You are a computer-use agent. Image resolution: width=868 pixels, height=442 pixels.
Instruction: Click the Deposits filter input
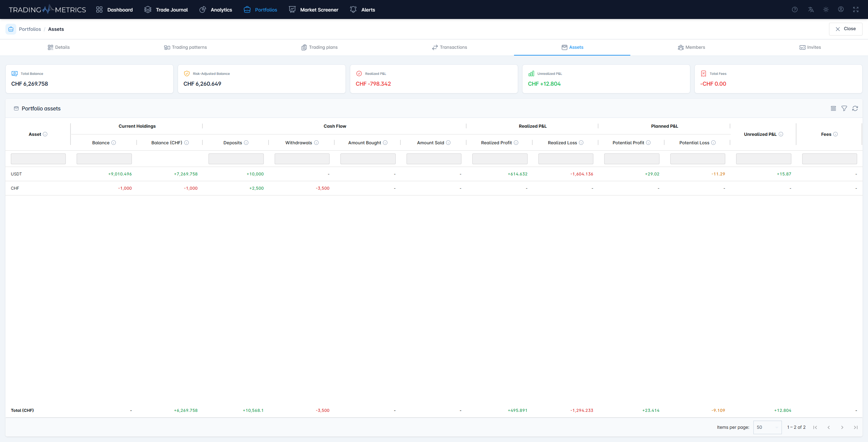coord(236,159)
